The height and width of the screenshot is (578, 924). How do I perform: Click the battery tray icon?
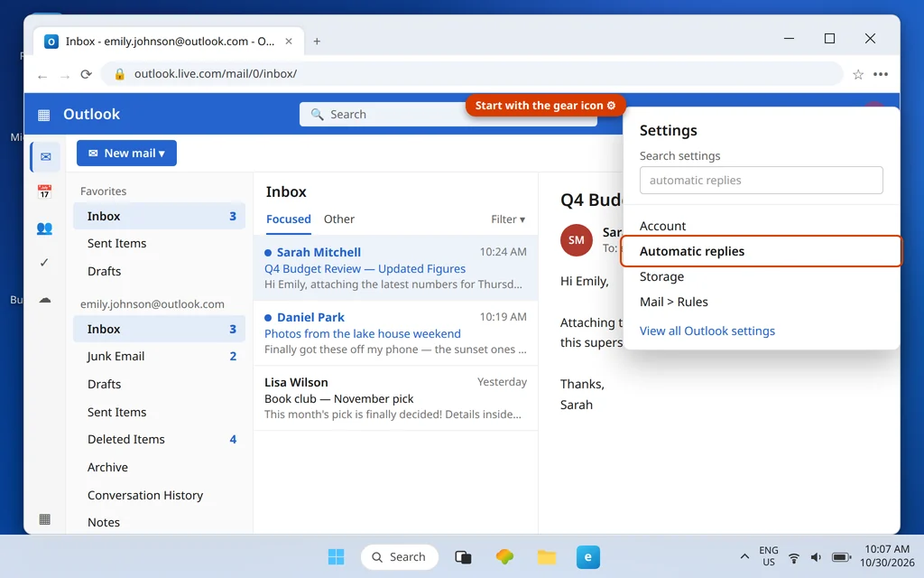[841, 557]
